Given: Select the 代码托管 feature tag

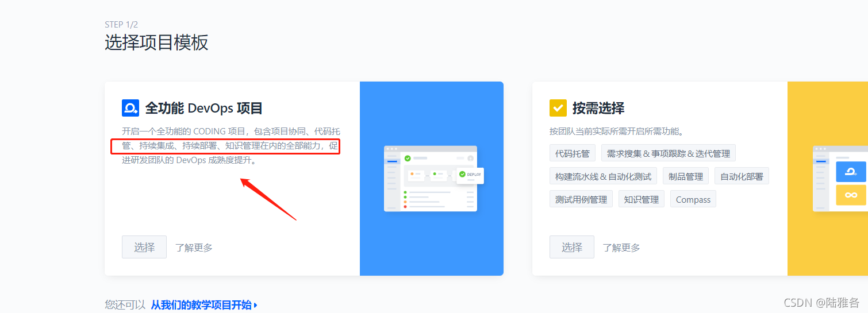Looking at the screenshot, I should click(573, 153).
